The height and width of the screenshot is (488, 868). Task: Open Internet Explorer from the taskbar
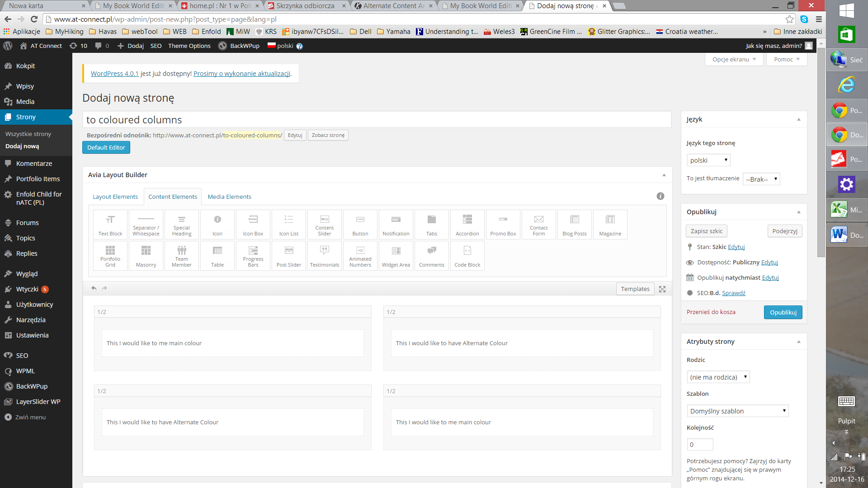pyautogui.click(x=846, y=84)
